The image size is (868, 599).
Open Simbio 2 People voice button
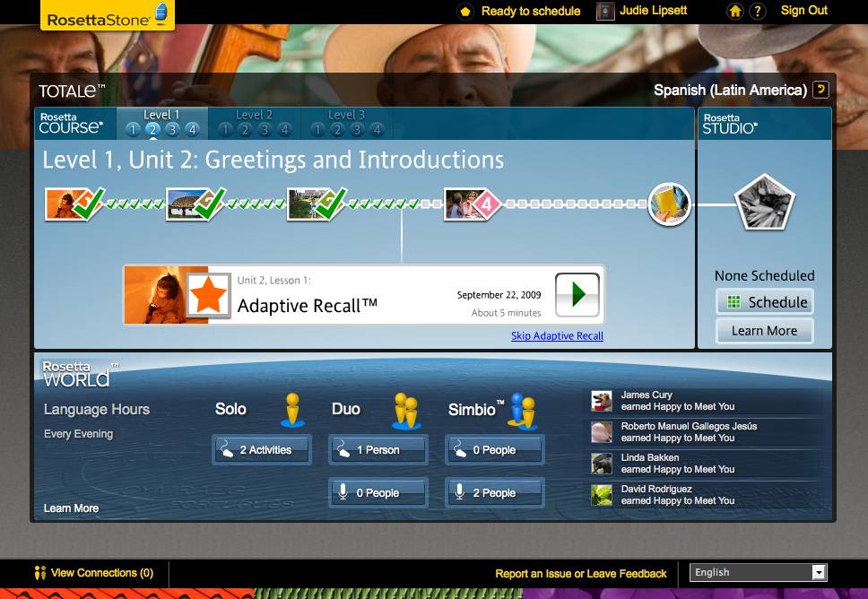click(x=494, y=492)
